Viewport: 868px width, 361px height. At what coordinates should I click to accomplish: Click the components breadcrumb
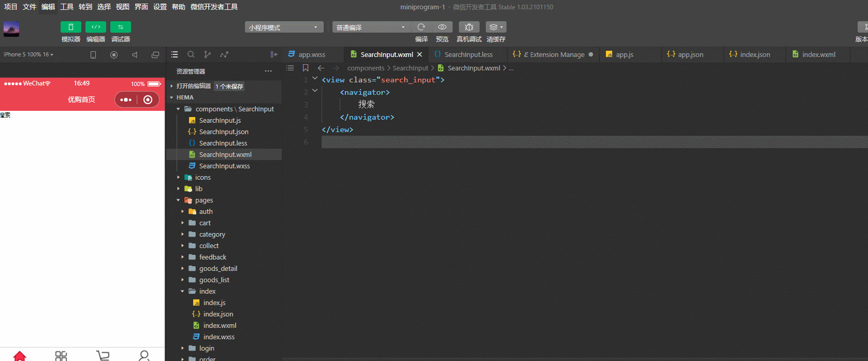click(366, 68)
